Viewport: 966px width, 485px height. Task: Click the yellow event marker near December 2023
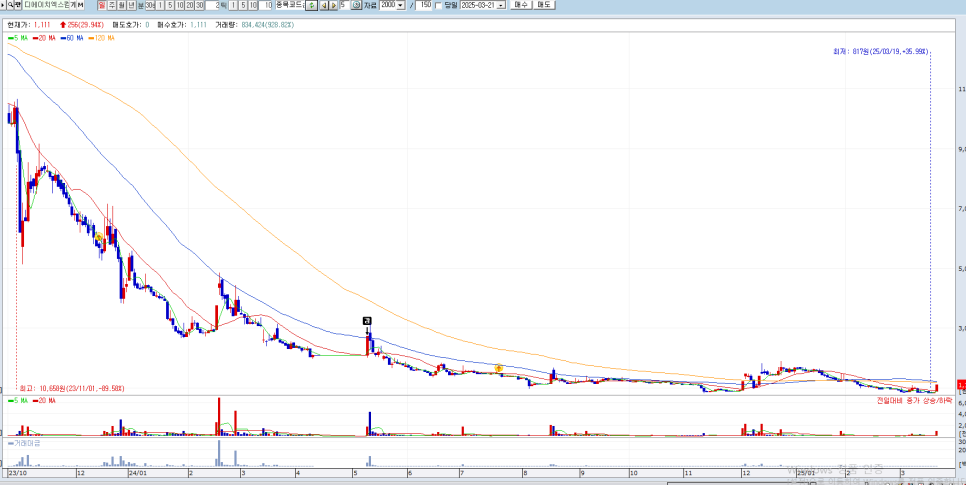tap(98, 237)
